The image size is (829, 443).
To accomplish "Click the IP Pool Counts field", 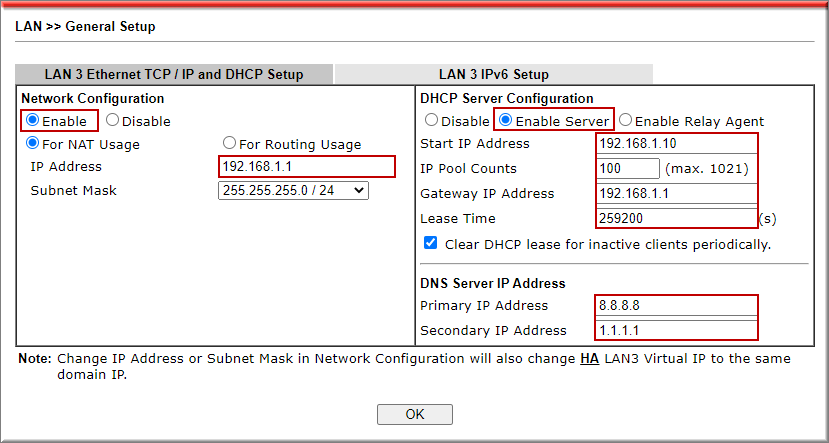I will [628, 168].
